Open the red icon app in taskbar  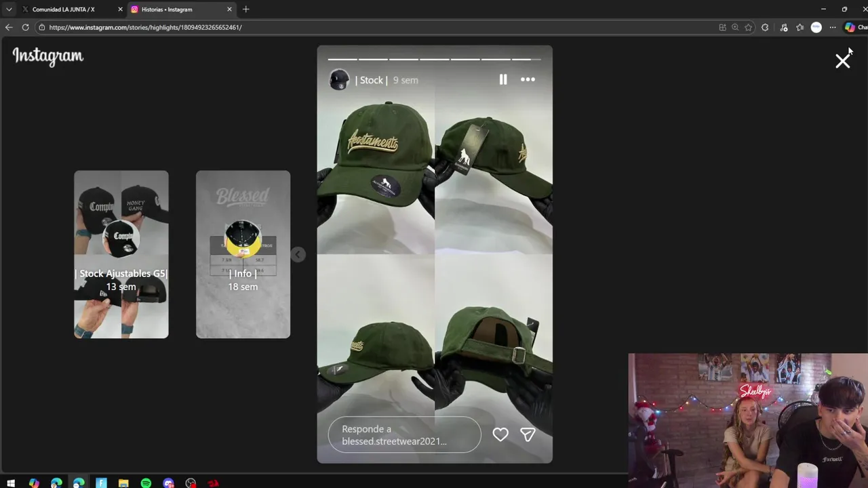(213, 483)
